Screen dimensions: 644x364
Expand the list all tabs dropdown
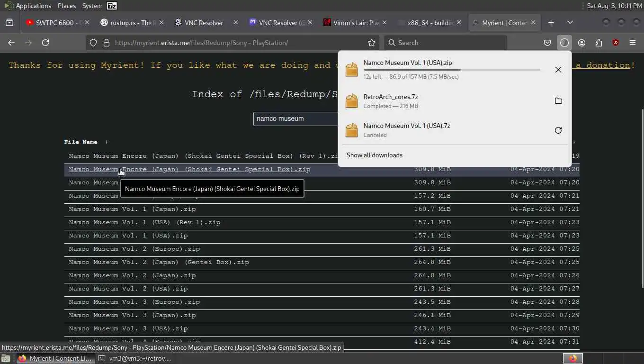click(570, 22)
